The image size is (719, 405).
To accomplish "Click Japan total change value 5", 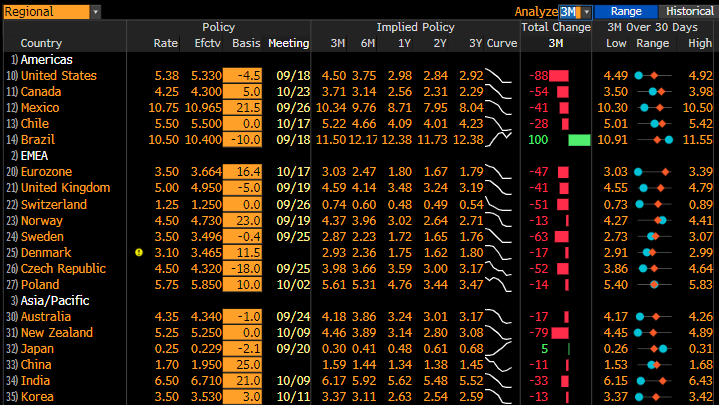I will click(544, 349).
